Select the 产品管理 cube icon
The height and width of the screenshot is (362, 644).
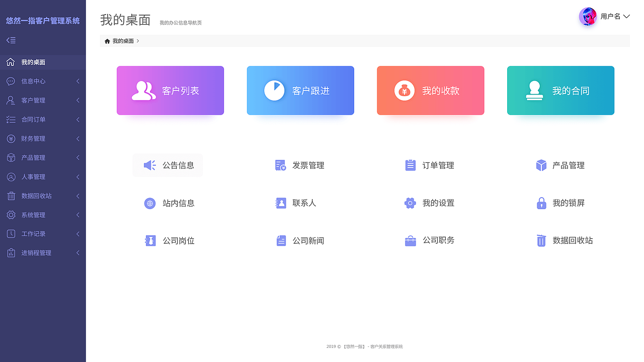[540, 165]
